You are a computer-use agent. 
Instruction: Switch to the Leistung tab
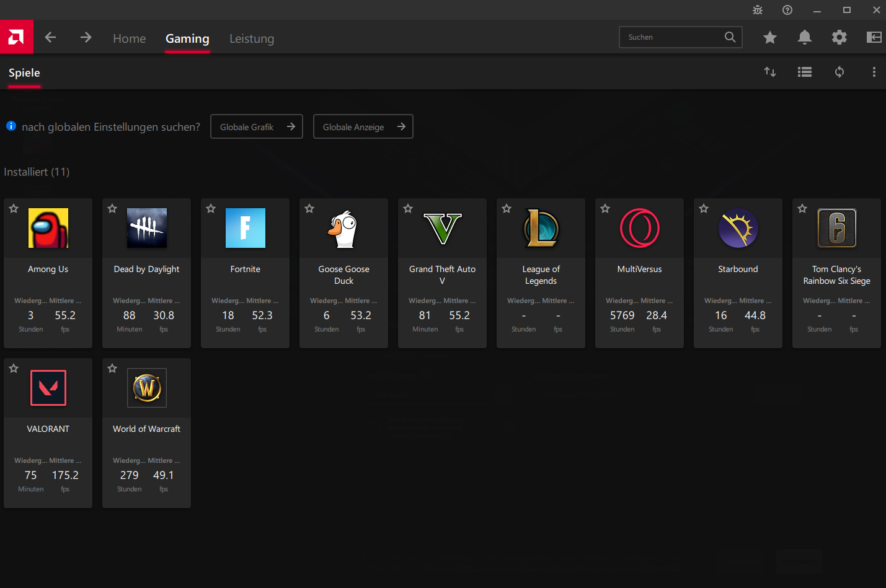(x=252, y=38)
